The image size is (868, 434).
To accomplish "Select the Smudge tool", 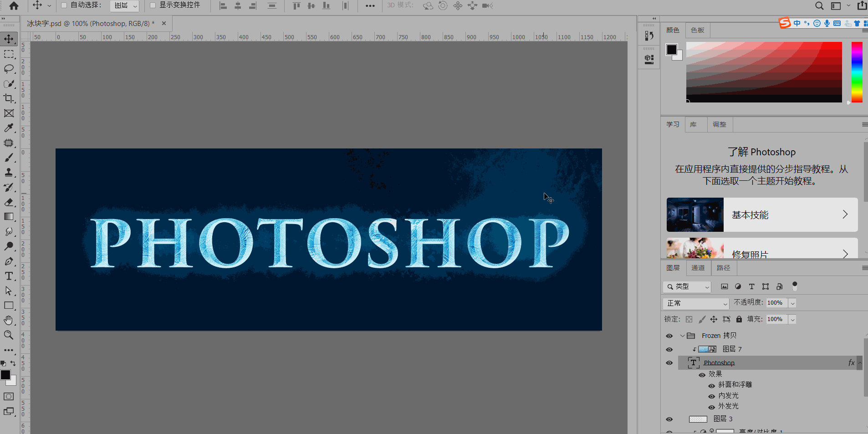I will (9, 232).
